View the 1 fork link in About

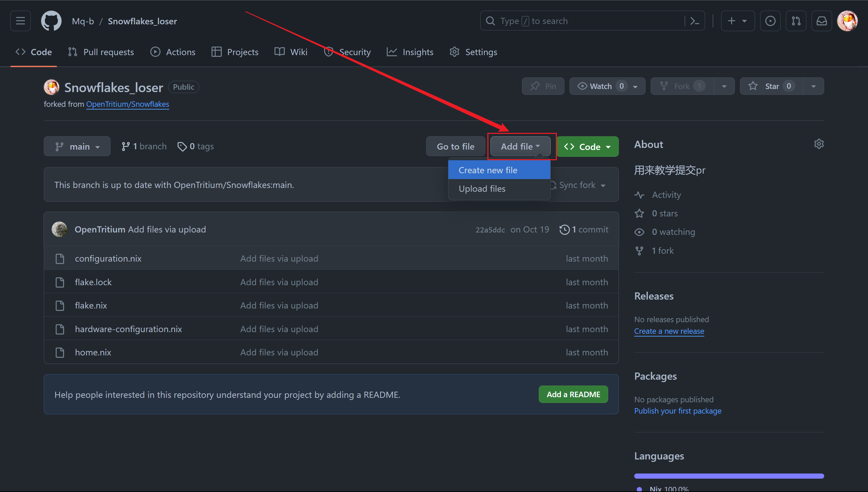[x=654, y=251]
